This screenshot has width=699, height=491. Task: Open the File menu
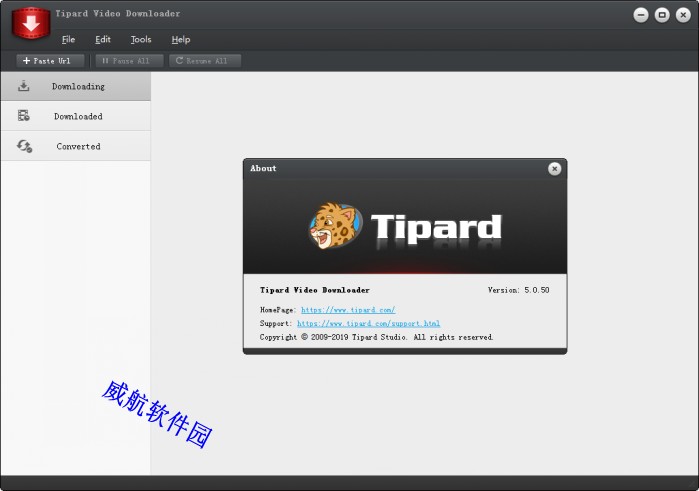point(68,39)
